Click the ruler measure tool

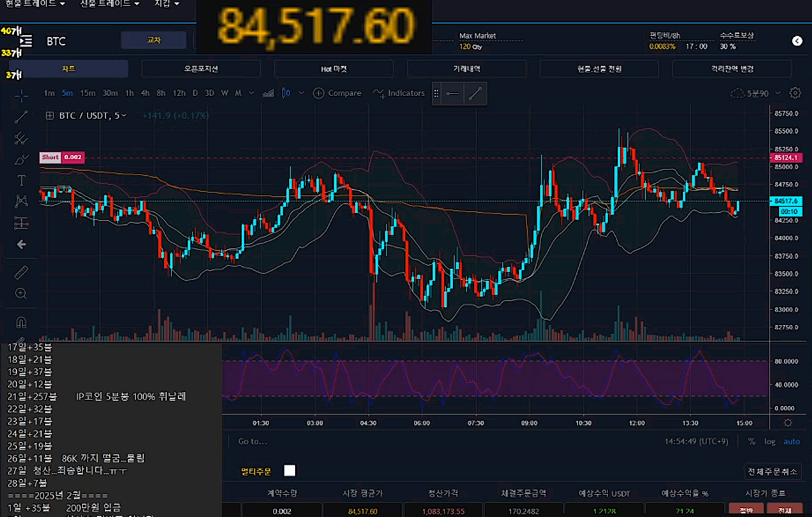pos(21,272)
